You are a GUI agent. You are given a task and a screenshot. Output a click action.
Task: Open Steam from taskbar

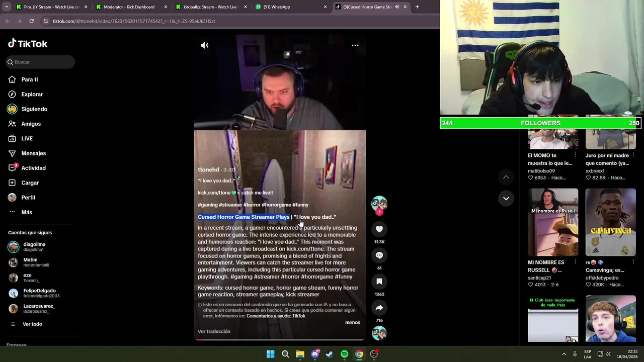click(x=330, y=354)
